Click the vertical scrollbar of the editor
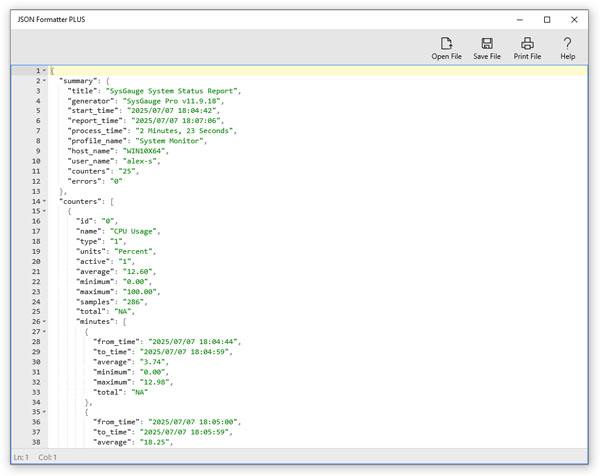The width and height of the screenshot is (600, 476). pyautogui.click(x=584, y=250)
